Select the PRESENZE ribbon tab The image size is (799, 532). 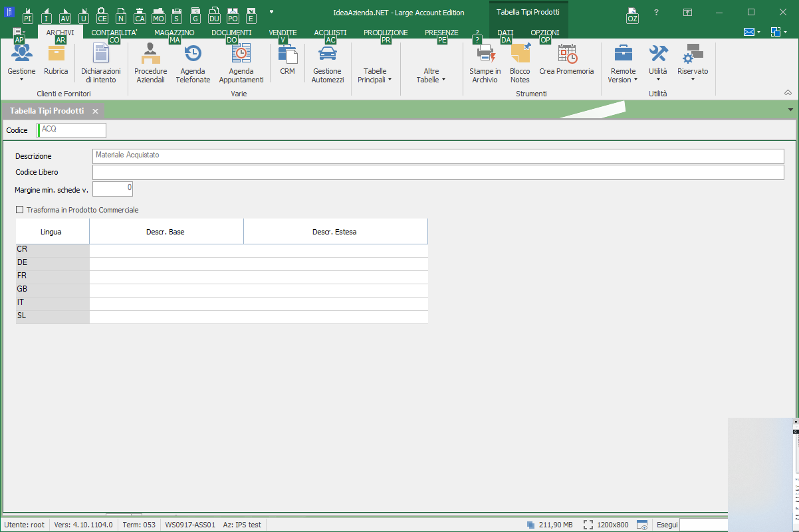[x=441, y=33]
